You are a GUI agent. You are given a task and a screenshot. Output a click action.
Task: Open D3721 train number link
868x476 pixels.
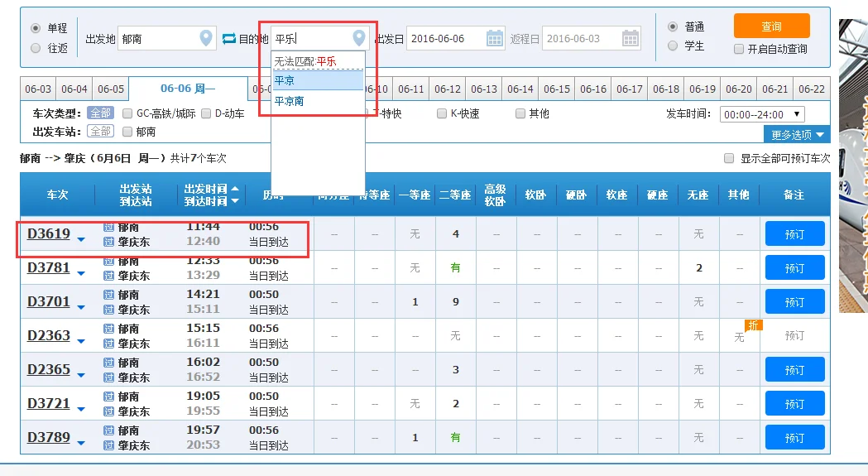pyautogui.click(x=49, y=403)
